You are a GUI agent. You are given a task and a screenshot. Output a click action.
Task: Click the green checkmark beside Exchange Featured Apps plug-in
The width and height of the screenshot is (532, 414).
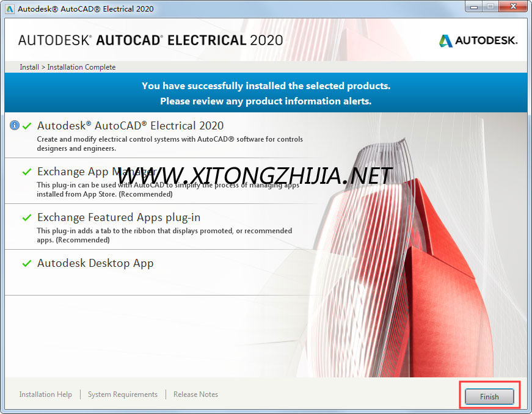click(x=27, y=217)
